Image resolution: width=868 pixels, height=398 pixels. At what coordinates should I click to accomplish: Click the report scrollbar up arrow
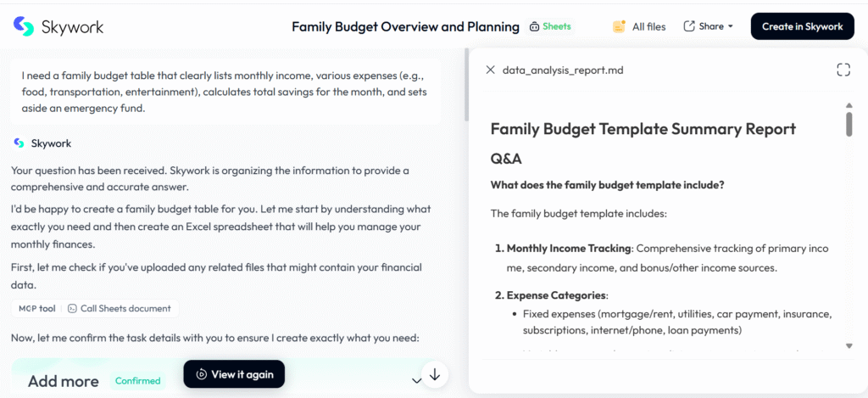click(849, 106)
